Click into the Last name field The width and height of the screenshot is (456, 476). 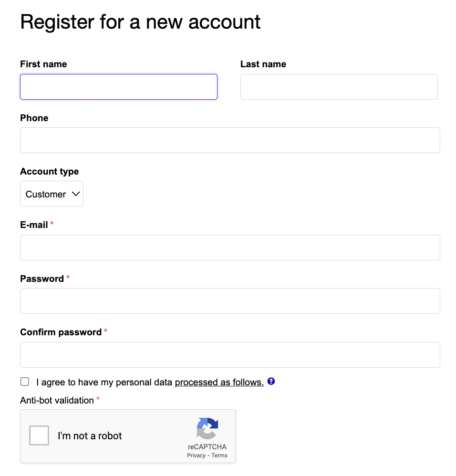[x=339, y=87]
